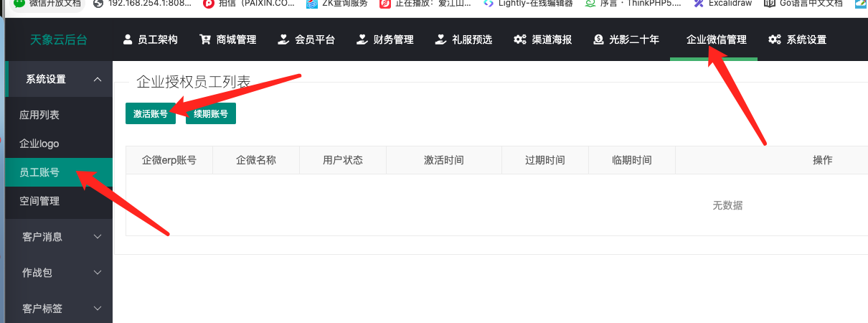Screen dimensions: 868x323
Task: Open 系统设置 gears item in top bar
Action: coord(797,39)
